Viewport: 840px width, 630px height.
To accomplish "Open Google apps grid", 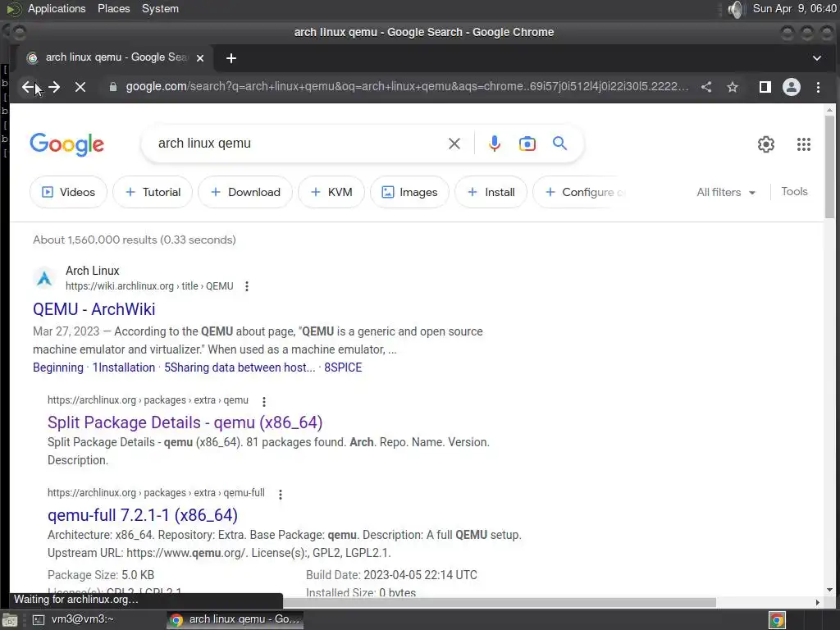I will [804, 144].
